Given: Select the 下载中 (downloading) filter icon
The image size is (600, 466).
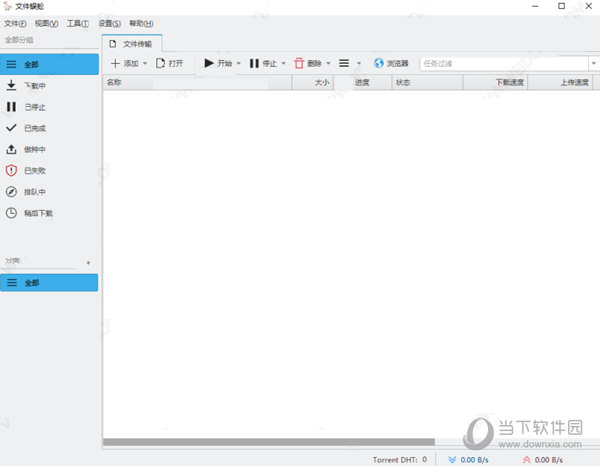Looking at the screenshot, I should pos(12,86).
